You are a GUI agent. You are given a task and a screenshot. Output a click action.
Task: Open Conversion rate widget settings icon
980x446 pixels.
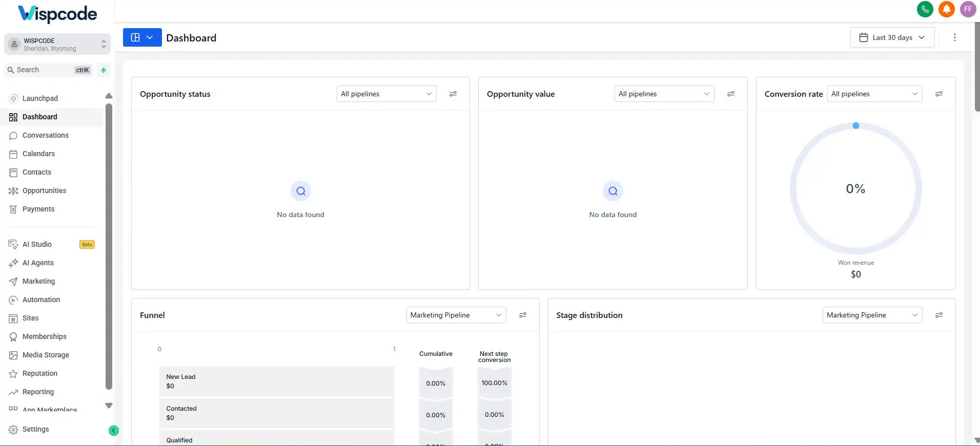pyautogui.click(x=939, y=94)
